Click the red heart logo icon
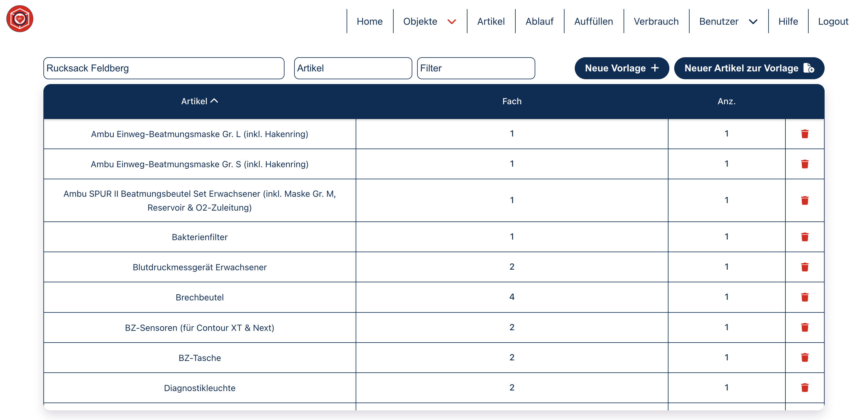The height and width of the screenshot is (420, 868). pyautogui.click(x=20, y=19)
